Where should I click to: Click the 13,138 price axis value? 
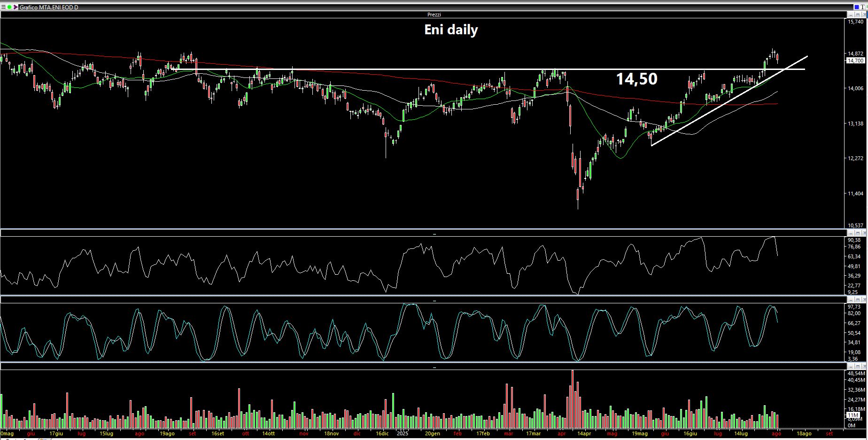pos(855,124)
